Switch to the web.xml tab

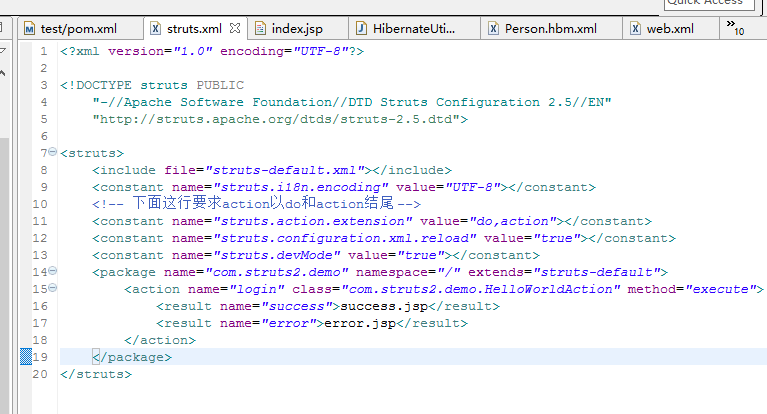(x=670, y=29)
